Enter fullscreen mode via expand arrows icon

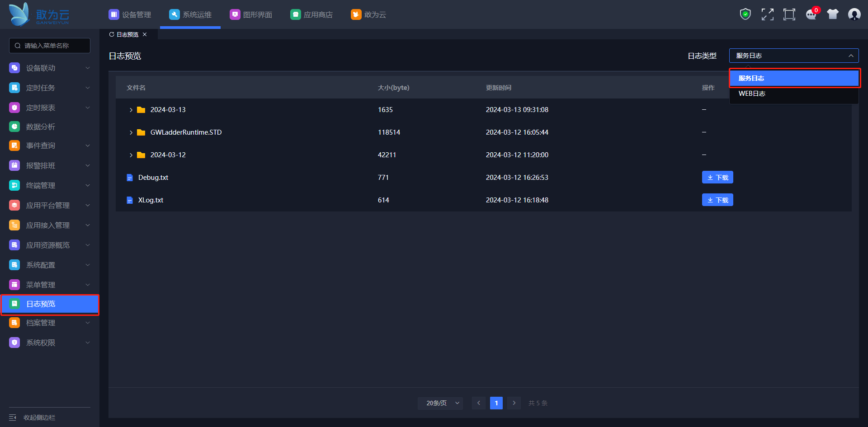pos(767,14)
